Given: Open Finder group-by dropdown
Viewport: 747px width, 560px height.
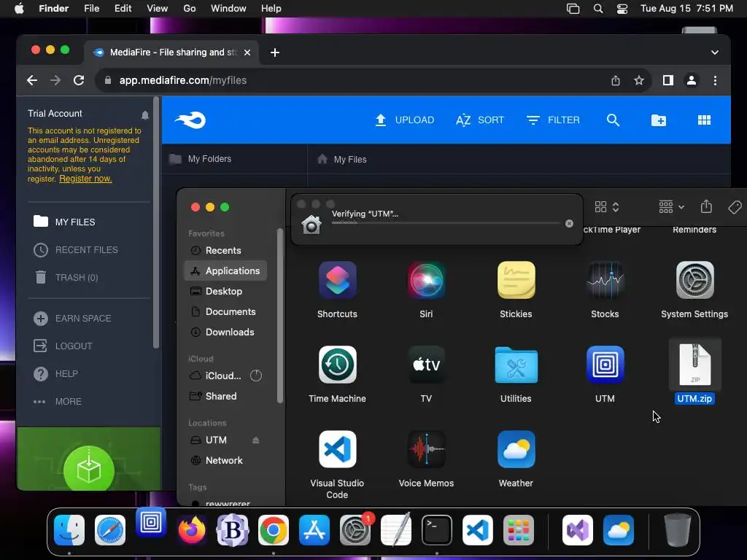Looking at the screenshot, I should coord(671,206).
